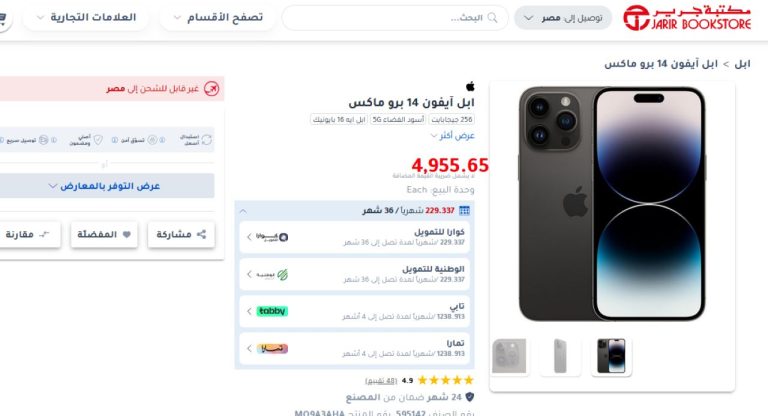Click the calendar installment icon
The height and width of the screenshot is (416, 768).
pyautogui.click(x=464, y=211)
